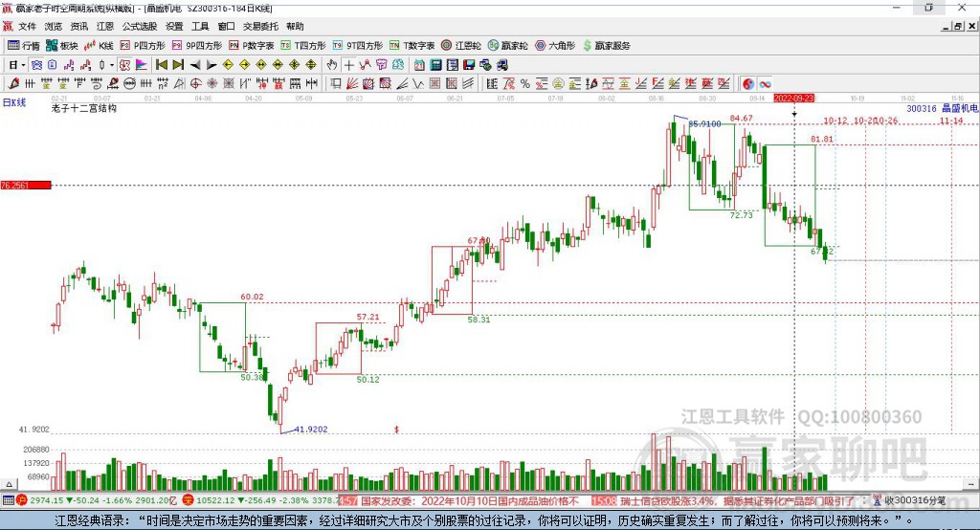Restore the inner chart window
980x530 pixels.
click(x=958, y=26)
